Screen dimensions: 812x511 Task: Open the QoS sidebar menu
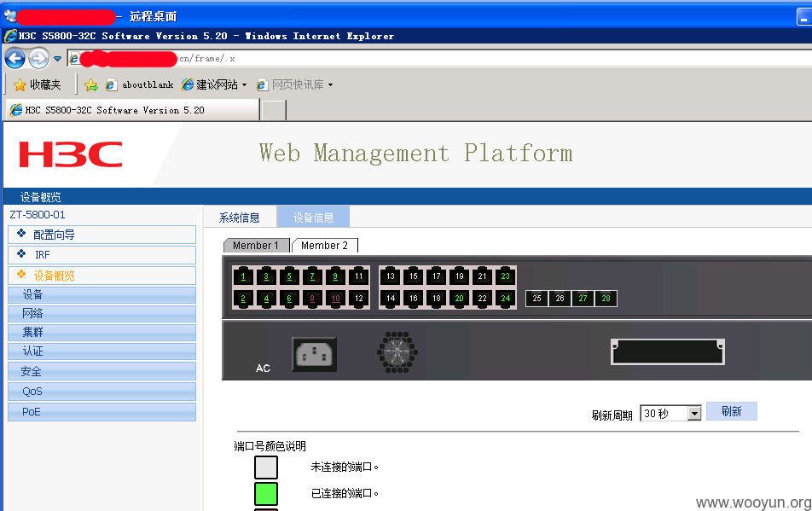tap(102, 392)
